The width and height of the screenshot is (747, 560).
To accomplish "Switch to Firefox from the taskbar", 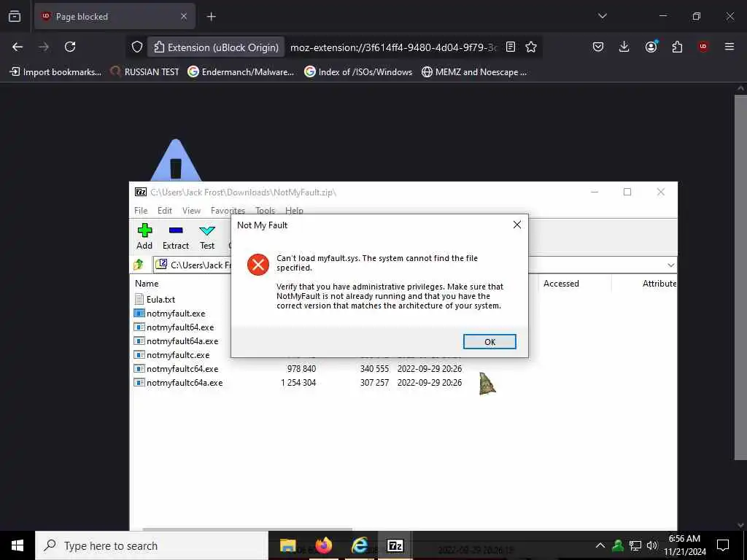I will 323,545.
